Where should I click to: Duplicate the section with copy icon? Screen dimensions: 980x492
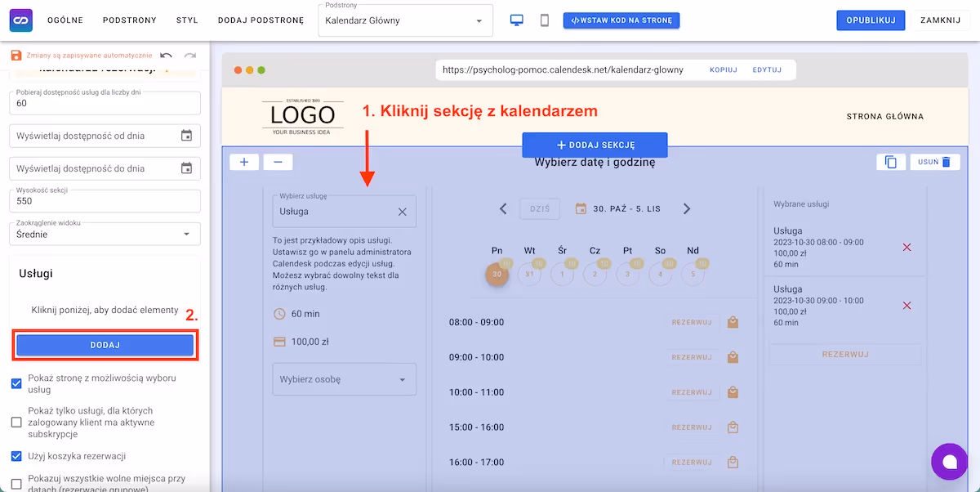pyautogui.click(x=890, y=162)
